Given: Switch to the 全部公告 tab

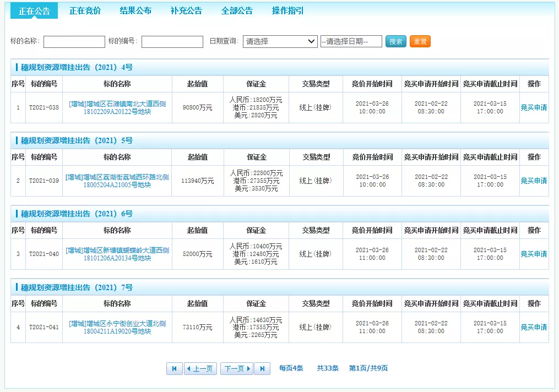Looking at the screenshot, I should [237, 10].
